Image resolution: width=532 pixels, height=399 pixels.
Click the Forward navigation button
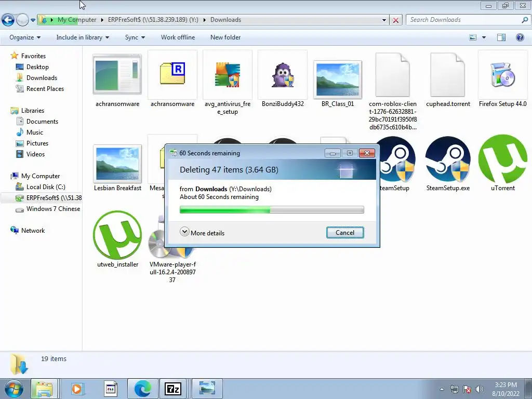click(x=22, y=20)
